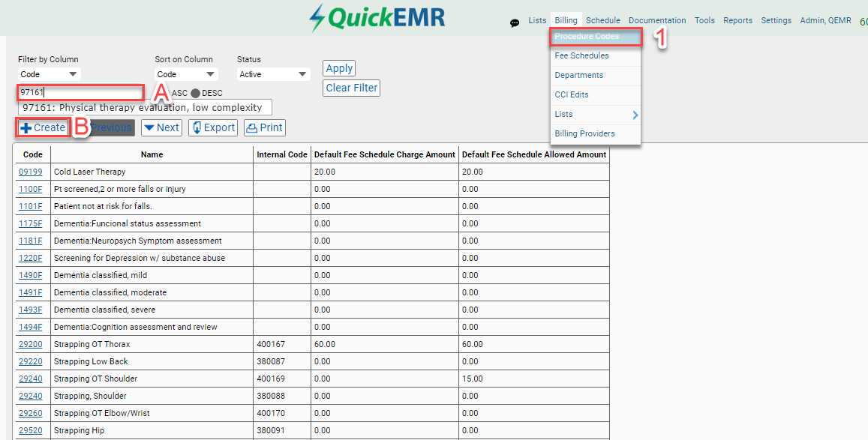
Task: Select internal code 400167 cell
Action: click(282, 344)
